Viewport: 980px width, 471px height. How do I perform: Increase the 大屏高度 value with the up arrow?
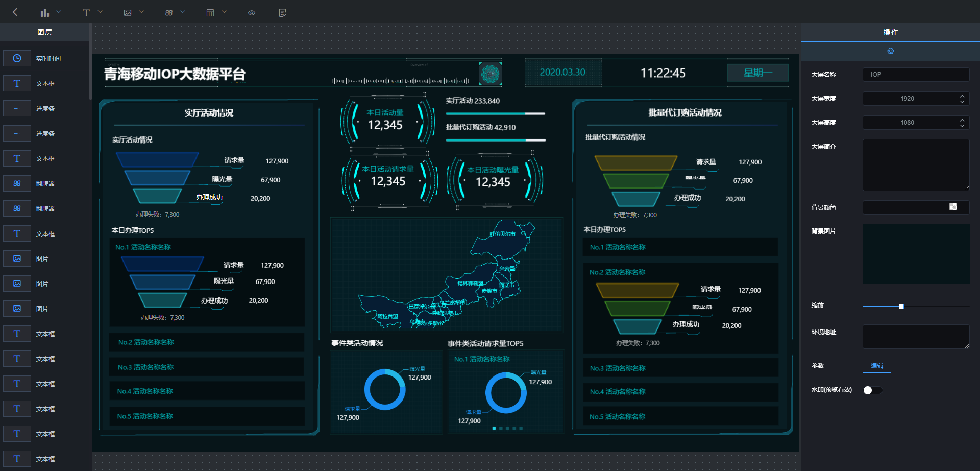tap(962, 120)
